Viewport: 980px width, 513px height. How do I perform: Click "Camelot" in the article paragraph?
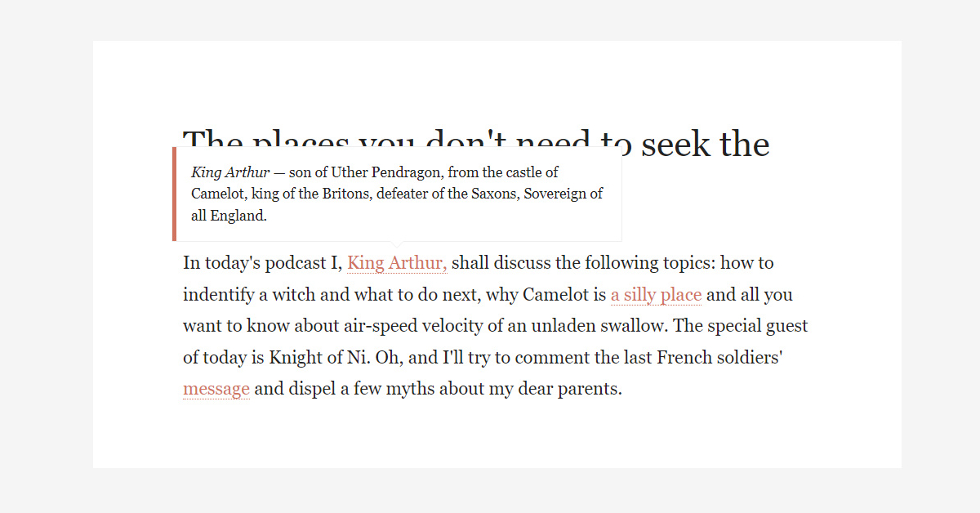pyautogui.click(x=557, y=294)
